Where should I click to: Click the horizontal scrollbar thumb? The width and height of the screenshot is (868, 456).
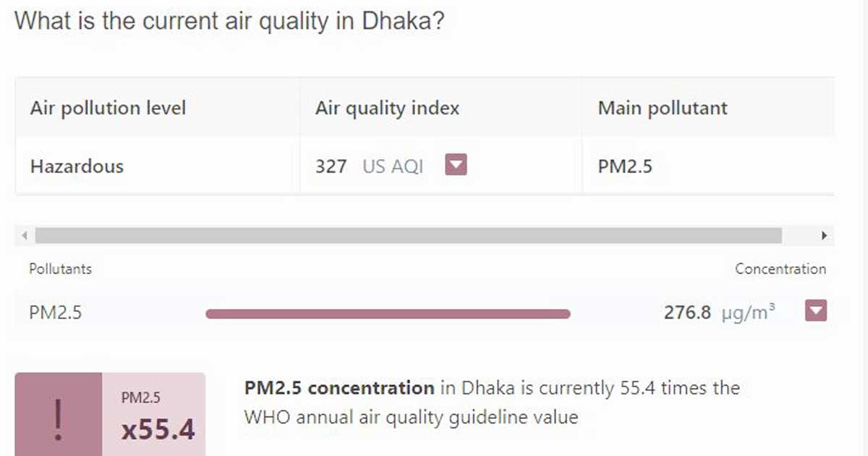(x=409, y=236)
